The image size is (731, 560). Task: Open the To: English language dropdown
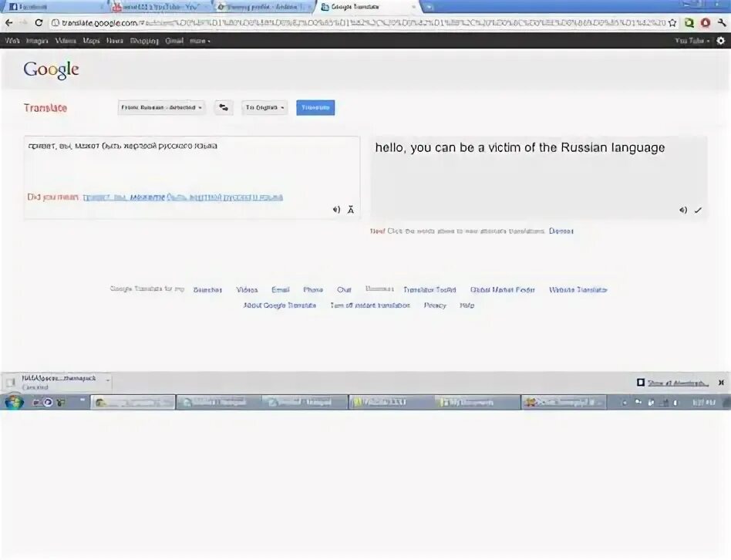(x=264, y=108)
